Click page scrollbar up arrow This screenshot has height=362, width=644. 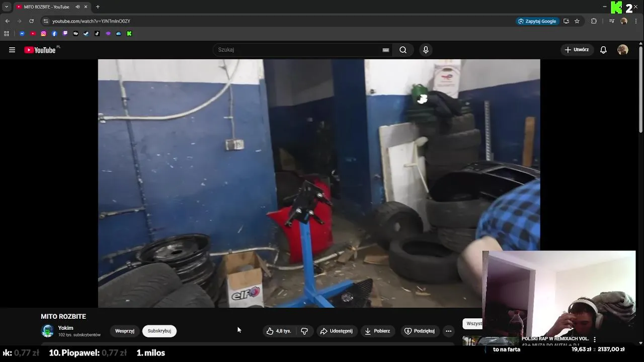coord(640,44)
